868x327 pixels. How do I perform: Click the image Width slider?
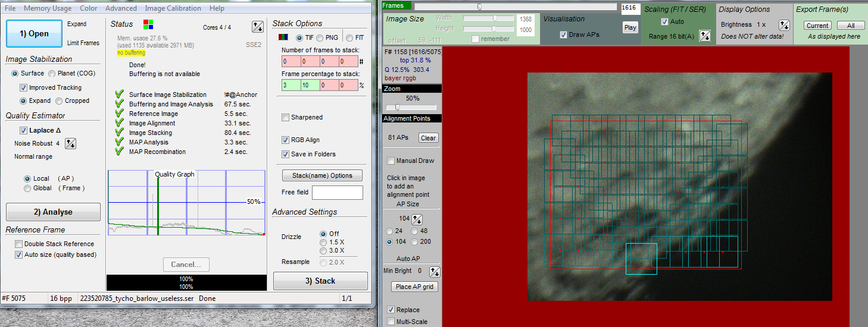click(x=488, y=18)
